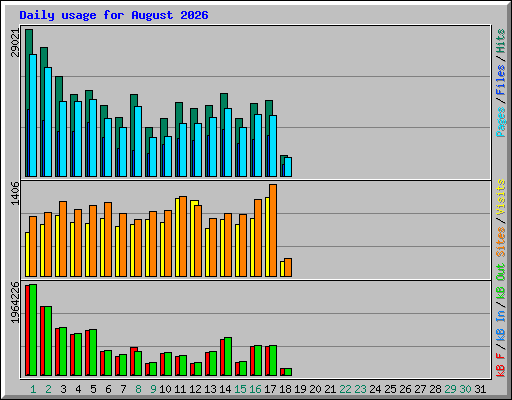The height and width of the screenshot is (400, 512).
Task: Click day 18 on the x-axis
Action: point(285,389)
